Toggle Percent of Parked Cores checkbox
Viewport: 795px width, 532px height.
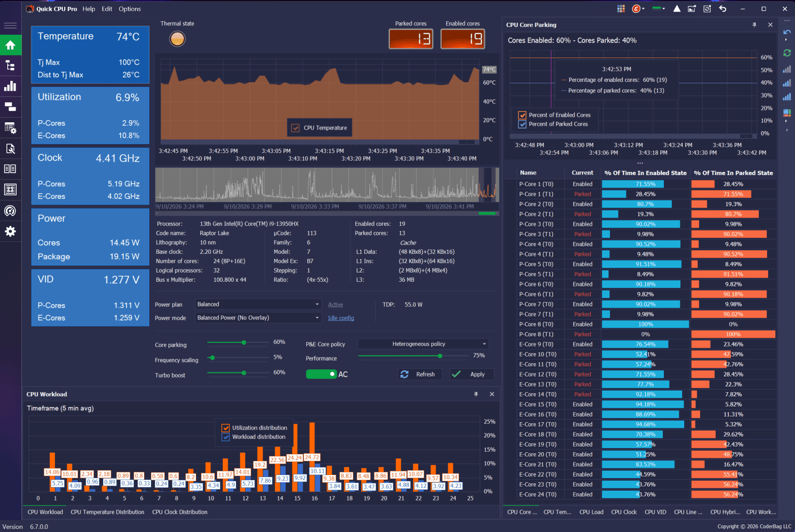click(x=522, y=124)
